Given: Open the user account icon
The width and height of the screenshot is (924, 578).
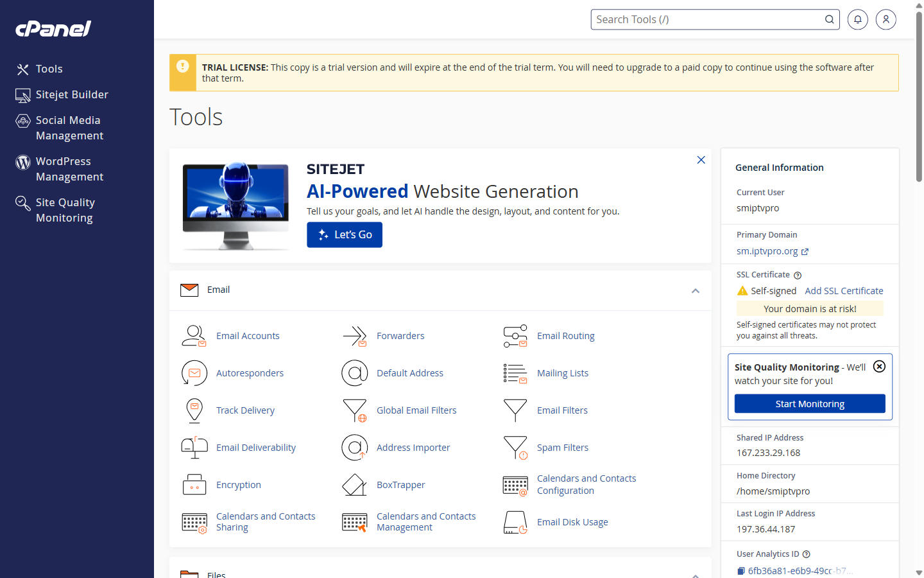Looking at the screenshot, I should (x=886, y=19).
